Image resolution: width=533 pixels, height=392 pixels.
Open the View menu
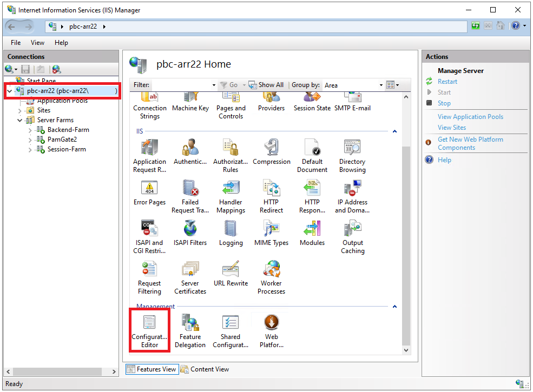point(37,43)
